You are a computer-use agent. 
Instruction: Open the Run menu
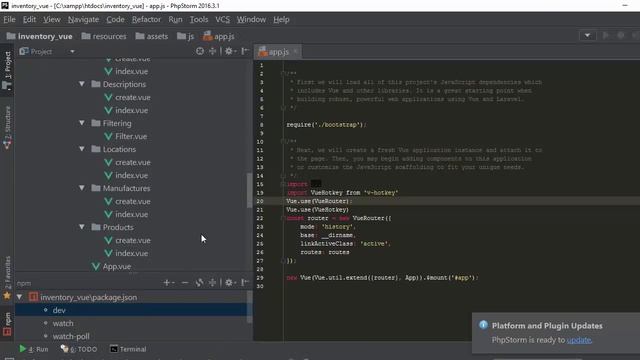175,20
